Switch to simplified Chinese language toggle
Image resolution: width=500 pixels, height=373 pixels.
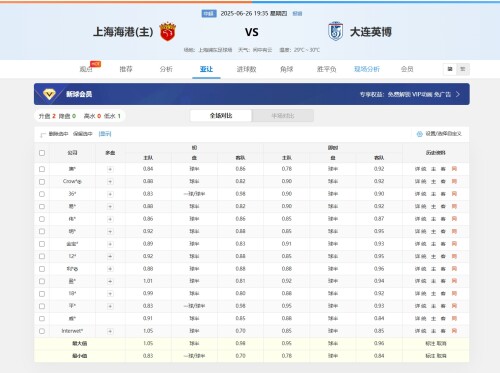(x=450, y=69)
